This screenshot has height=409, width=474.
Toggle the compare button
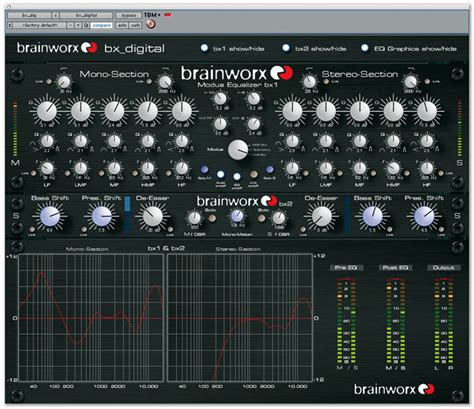click(x=101, y=25)
